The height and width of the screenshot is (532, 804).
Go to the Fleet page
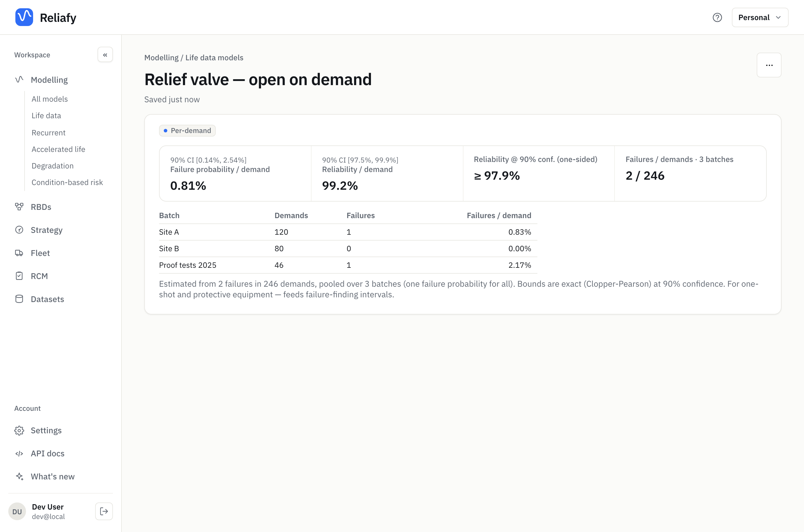coord(40,253)
